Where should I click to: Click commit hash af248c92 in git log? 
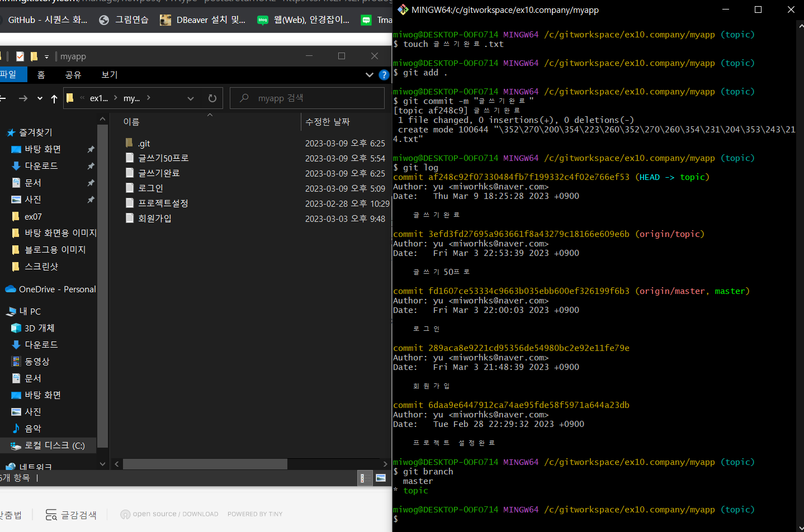pyautogui.click(x=529, y=177)
